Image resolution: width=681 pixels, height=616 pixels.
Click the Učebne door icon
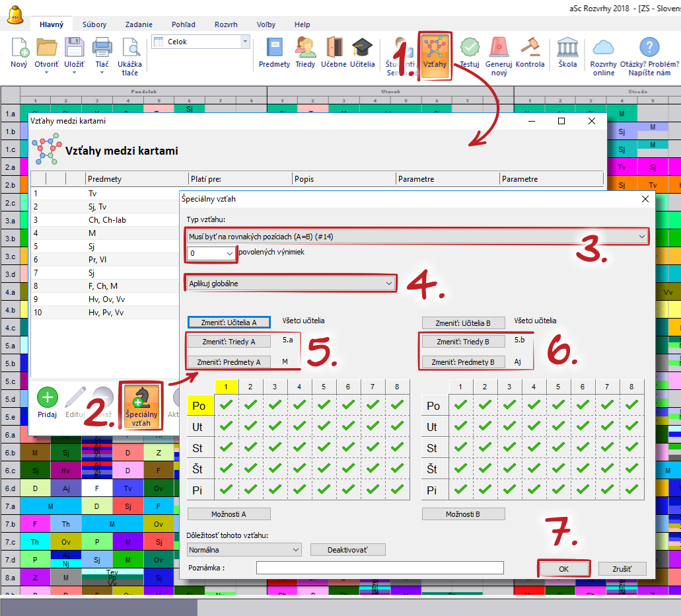point(334,48)
